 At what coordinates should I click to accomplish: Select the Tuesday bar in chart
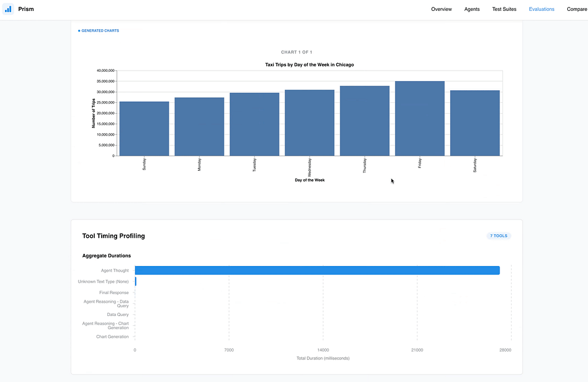pyautogui.click(x=254, y=124)
